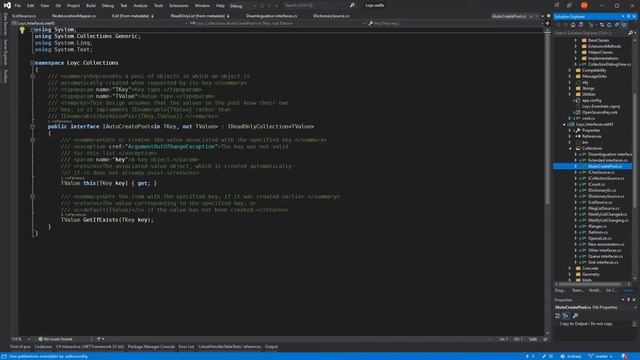Select the void.cs file

tap(588, 118)
